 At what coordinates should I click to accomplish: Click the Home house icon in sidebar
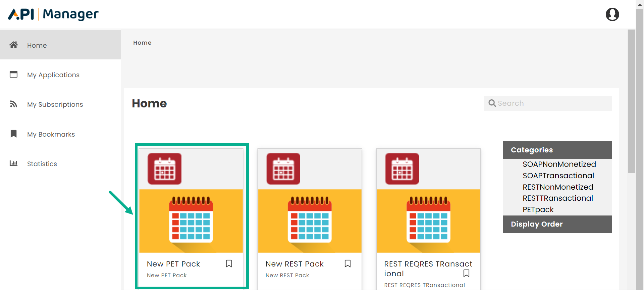[x=13, y=45]
